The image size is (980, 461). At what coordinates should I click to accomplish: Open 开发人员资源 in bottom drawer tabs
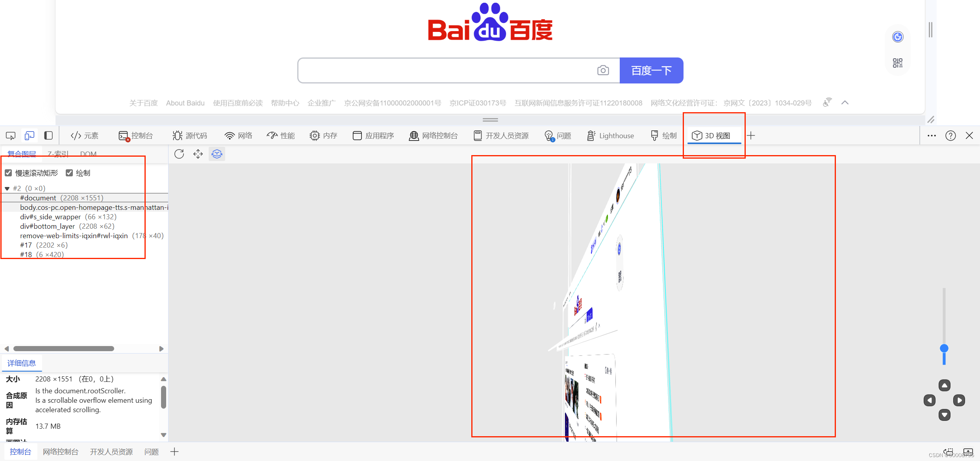[111, 452]
